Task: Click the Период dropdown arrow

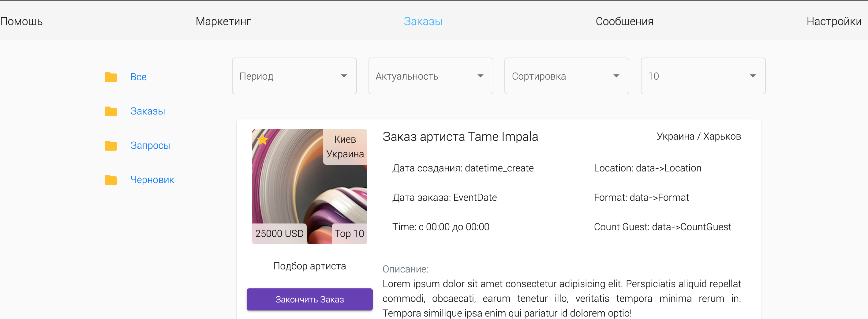Action: [344, 76]
